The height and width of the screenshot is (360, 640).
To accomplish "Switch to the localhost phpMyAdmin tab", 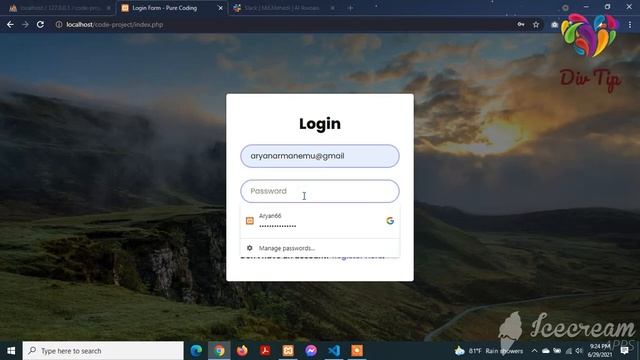I will (x=59, y=8).
